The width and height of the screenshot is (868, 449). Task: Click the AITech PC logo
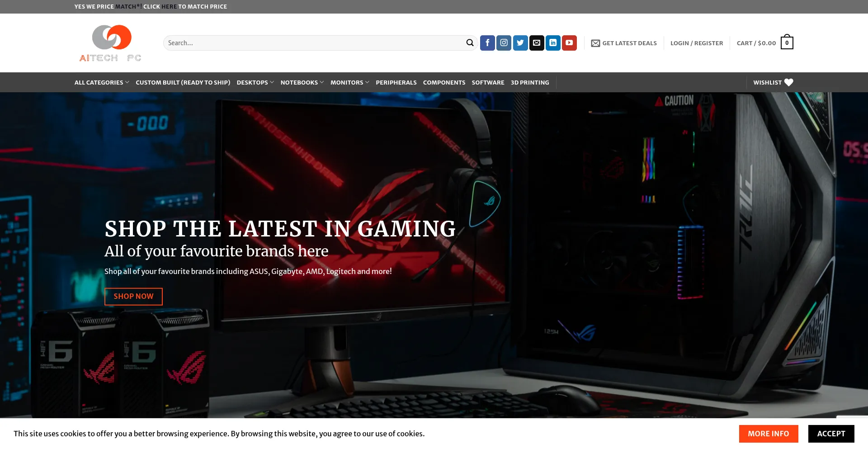click(x=111, y=43)
